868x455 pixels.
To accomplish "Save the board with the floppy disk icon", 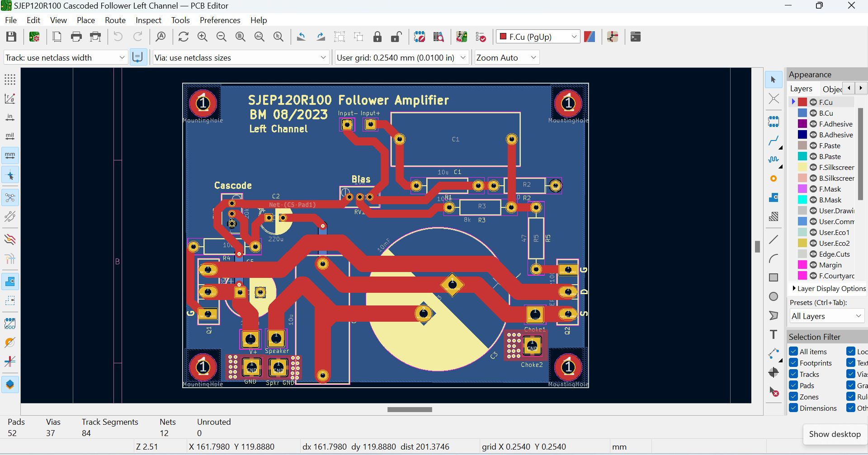I will point(11,37).
